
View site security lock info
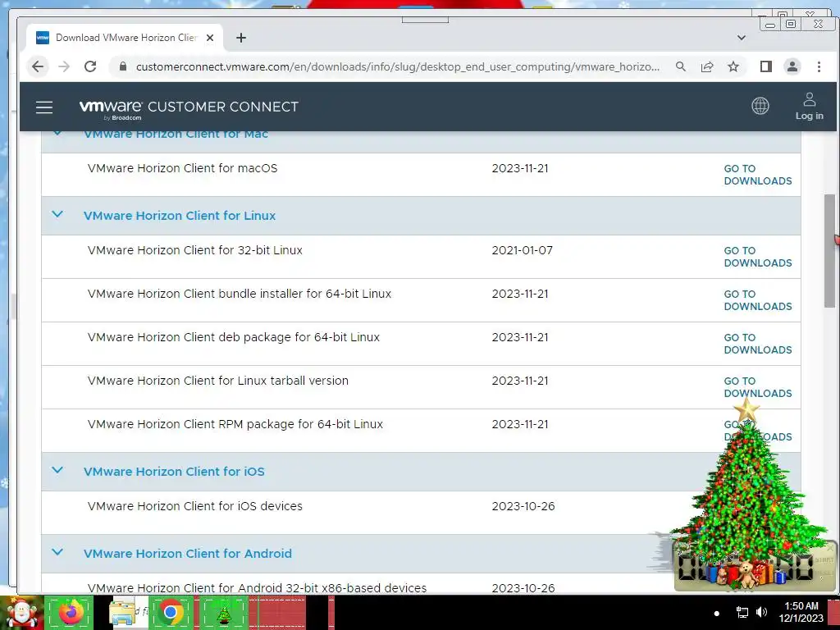(123, 66)
